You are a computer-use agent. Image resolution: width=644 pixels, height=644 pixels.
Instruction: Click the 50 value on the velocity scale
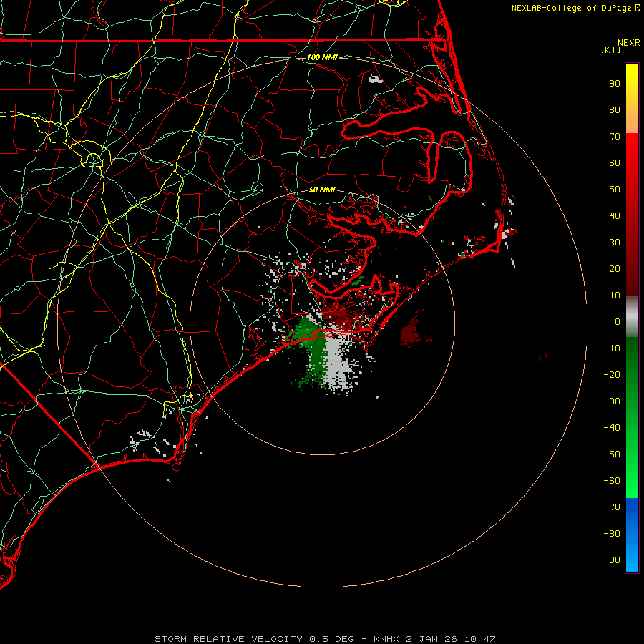click(615, 190)
